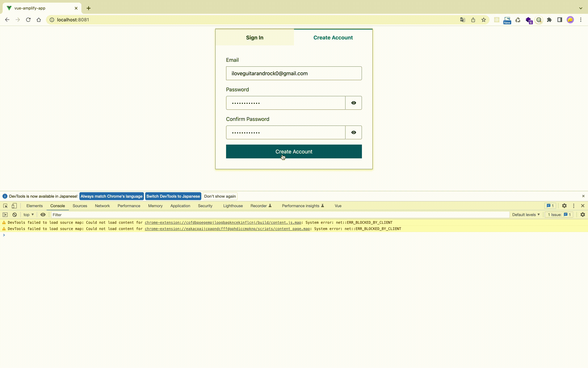Open the top JavaScript context dropdown
The image size is (588, 368).
click(28, 215)
